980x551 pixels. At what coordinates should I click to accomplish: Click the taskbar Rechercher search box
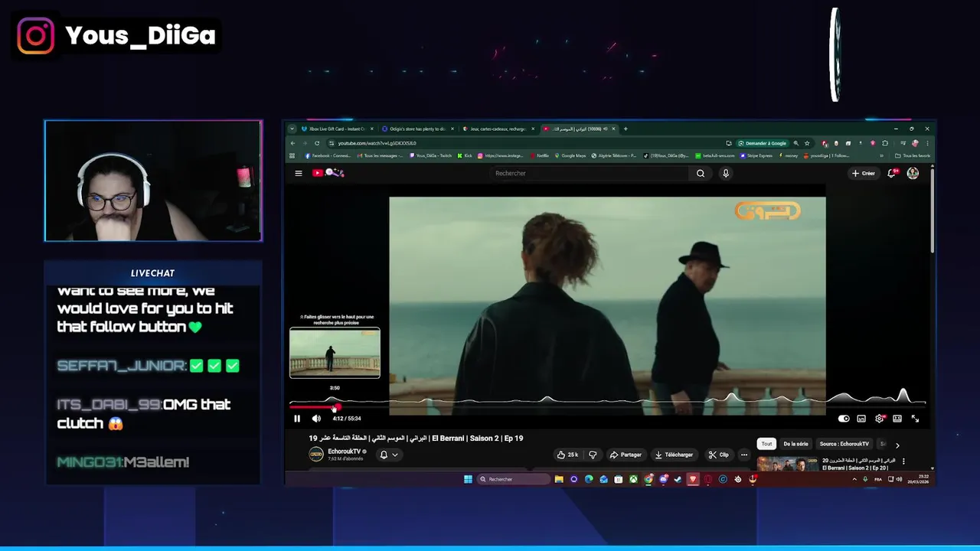pos(514,479)
